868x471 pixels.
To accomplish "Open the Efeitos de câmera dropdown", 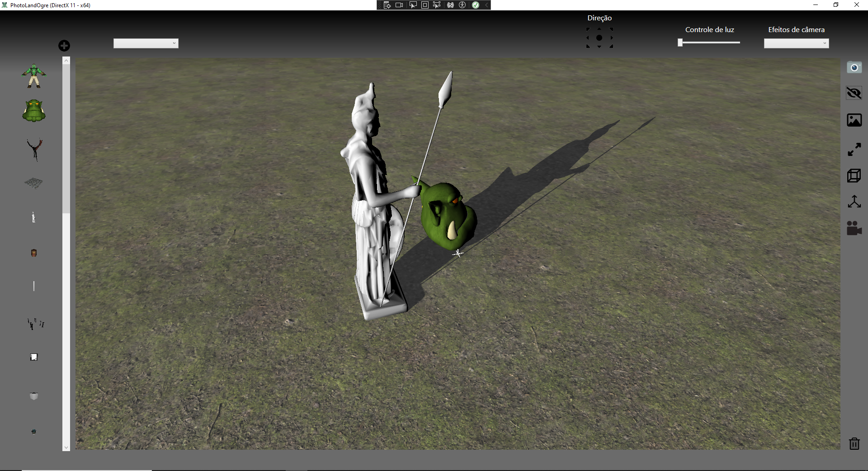I will pyautogui.click(x=797, y=43).
